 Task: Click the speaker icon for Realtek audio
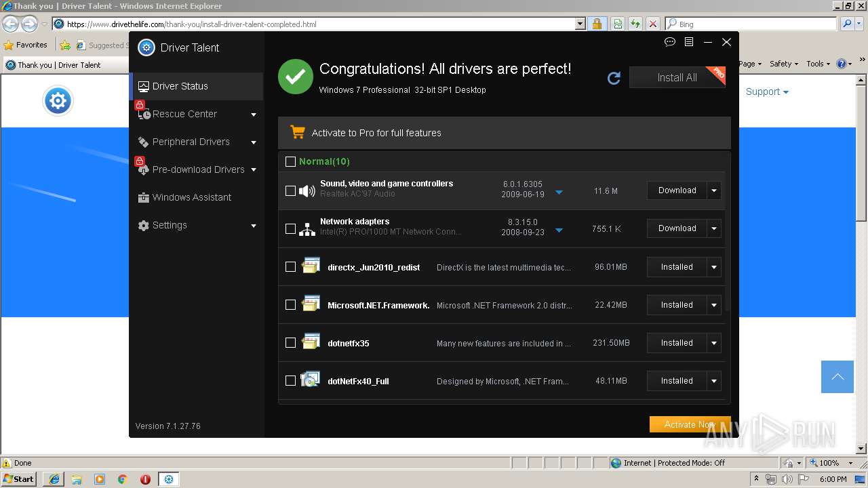click(307, 191)
